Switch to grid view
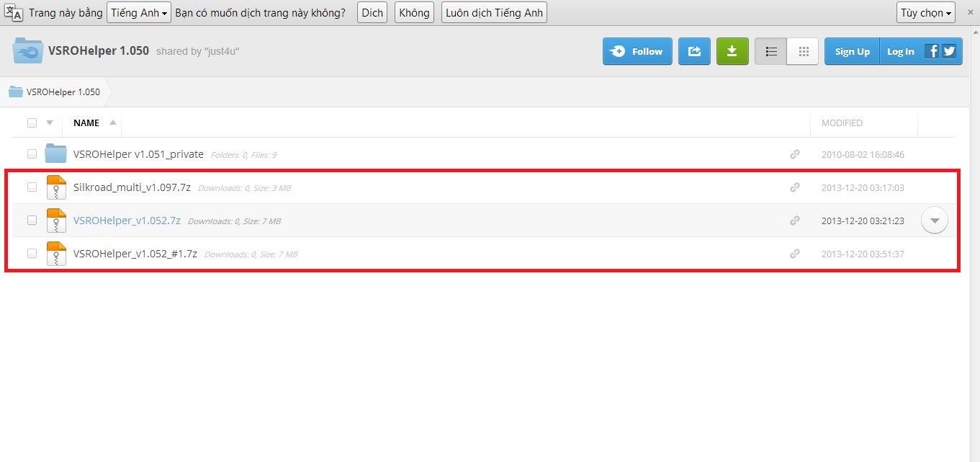 803,52
